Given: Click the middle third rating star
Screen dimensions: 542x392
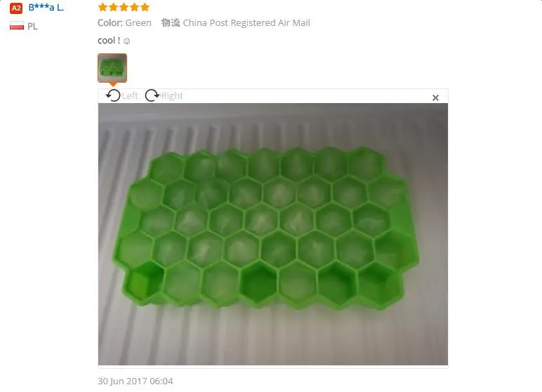Looking at the screenshot, I should pyautogui.click(x=124, y=7).
